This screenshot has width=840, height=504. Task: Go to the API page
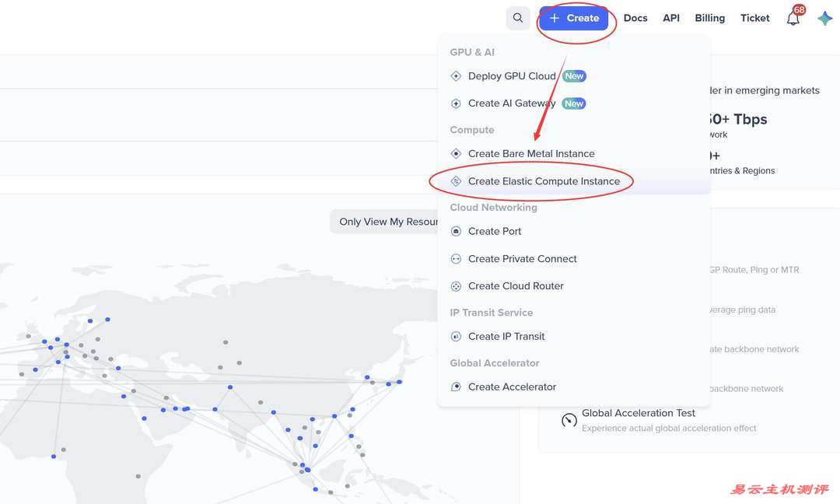(x=671, y=18)
